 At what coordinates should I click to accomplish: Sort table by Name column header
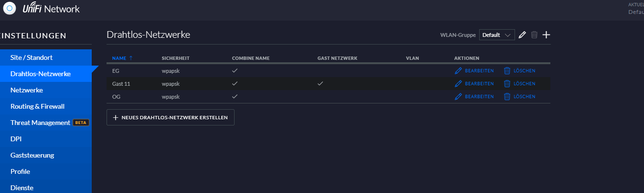119,58
